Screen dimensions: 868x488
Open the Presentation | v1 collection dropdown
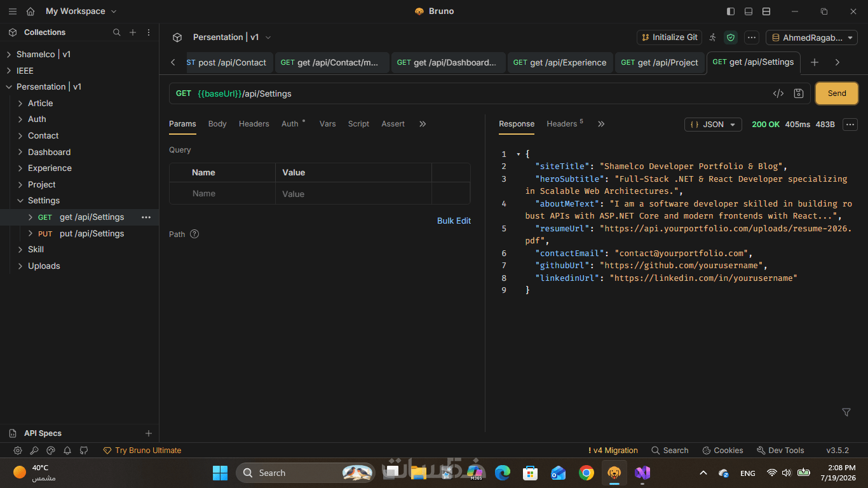[232, 37]
